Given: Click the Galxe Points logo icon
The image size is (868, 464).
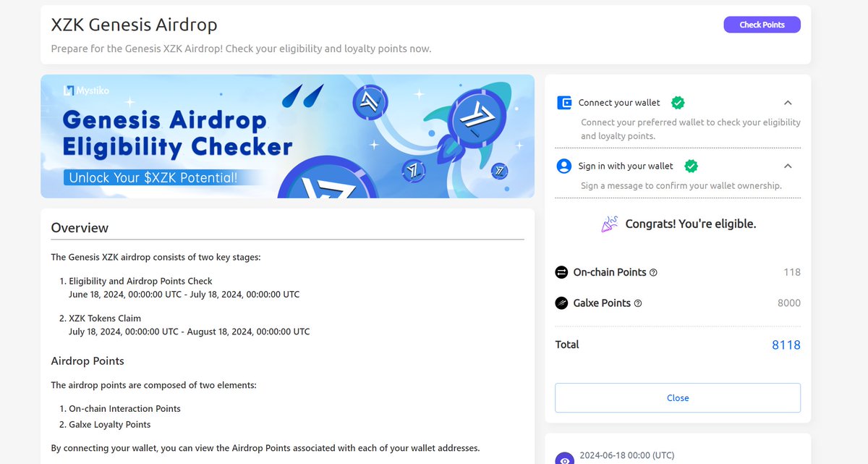Looking at the screenshot, I should point(561,303).
